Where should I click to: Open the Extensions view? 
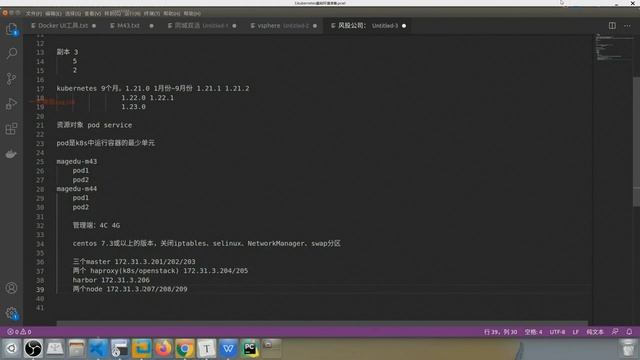click(11, 129)
